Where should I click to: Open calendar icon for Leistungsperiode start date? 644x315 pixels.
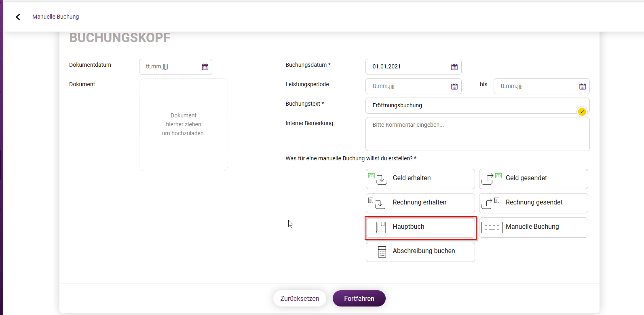[454, 86]
